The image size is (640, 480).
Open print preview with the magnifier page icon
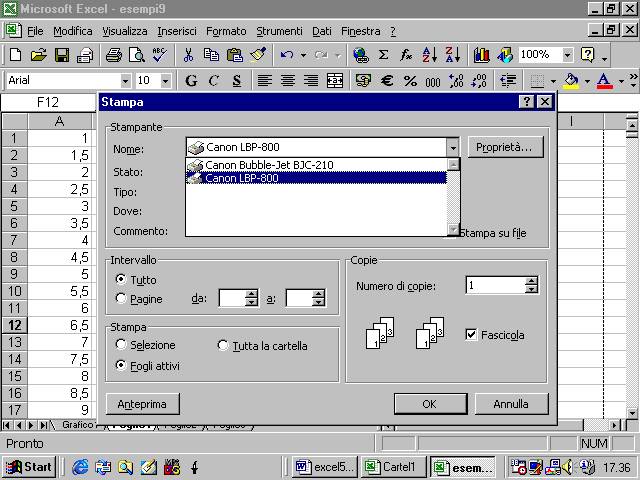(136, 55)
